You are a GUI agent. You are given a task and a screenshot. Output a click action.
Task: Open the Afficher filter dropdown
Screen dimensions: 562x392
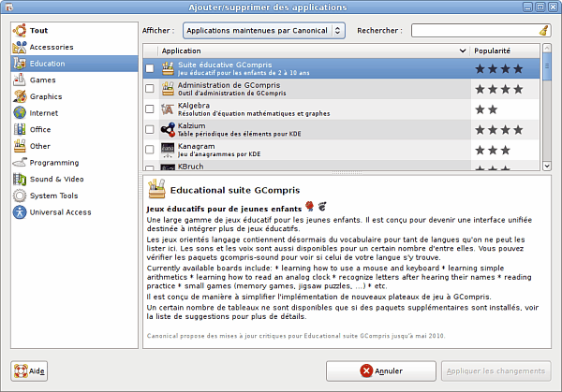[264, 31]
